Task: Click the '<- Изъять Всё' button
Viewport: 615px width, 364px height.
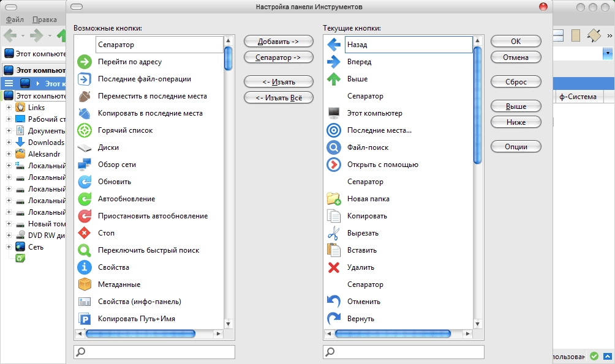Action: pos(279,97)
